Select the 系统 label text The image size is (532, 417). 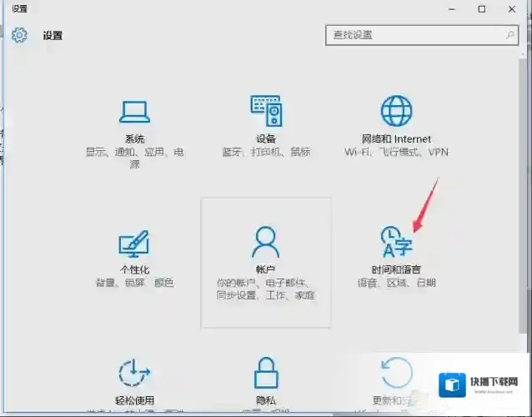click(x=134, y=139)
